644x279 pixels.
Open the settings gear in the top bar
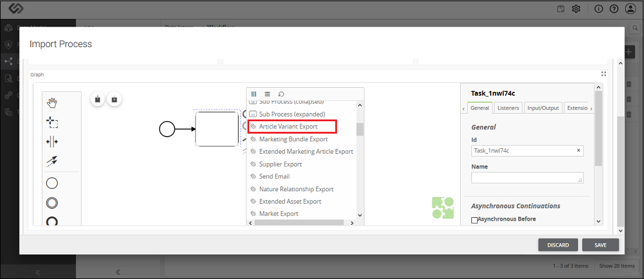[576, 9]
